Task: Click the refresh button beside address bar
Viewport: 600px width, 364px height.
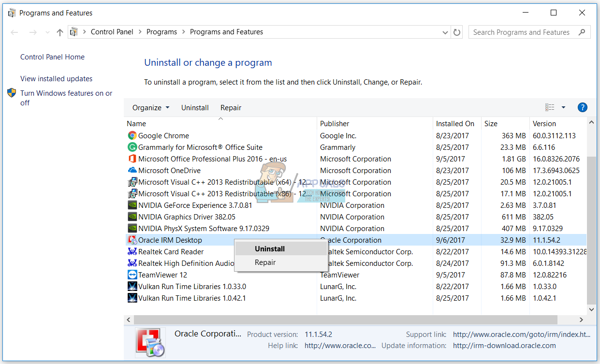Action: click(457, 32)
